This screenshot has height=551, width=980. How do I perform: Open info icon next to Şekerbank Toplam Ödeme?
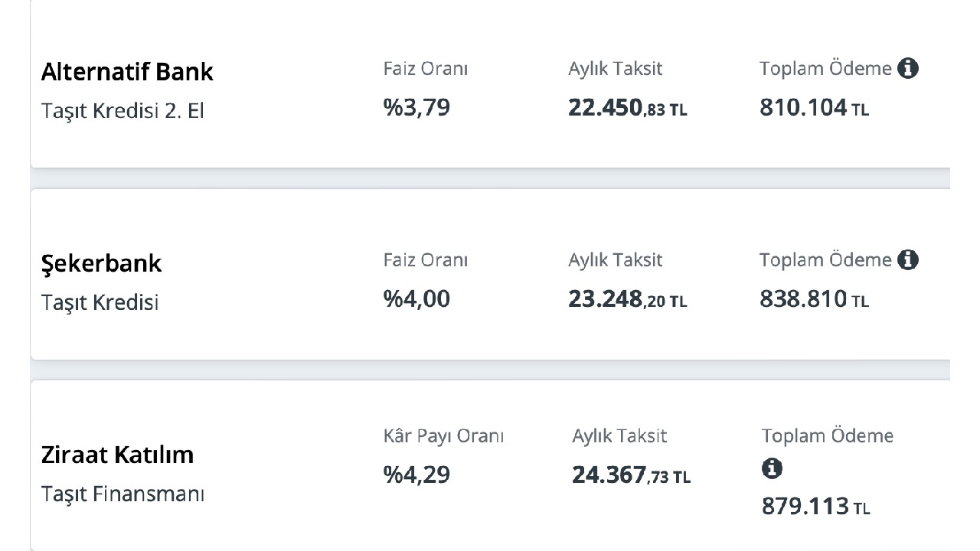click(908, 259)
